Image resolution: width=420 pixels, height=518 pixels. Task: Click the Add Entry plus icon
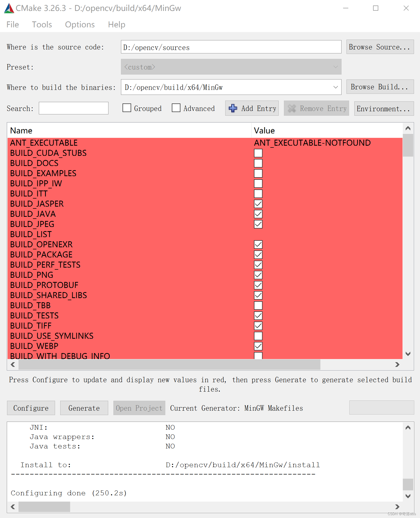click(x=233, y=108)
